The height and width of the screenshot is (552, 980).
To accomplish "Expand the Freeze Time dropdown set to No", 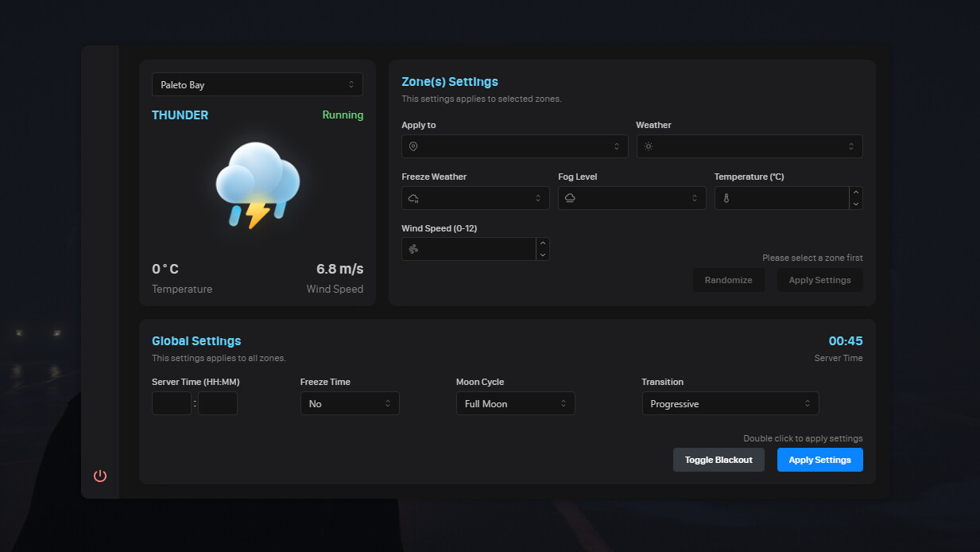I will pyautogui.click(x=350, y=404).
